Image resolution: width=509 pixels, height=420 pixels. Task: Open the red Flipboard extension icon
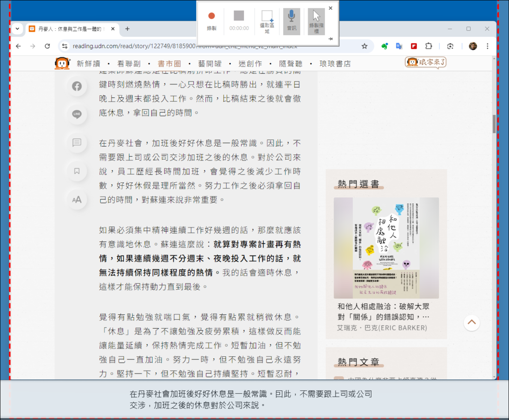click(x=414, y=46)
